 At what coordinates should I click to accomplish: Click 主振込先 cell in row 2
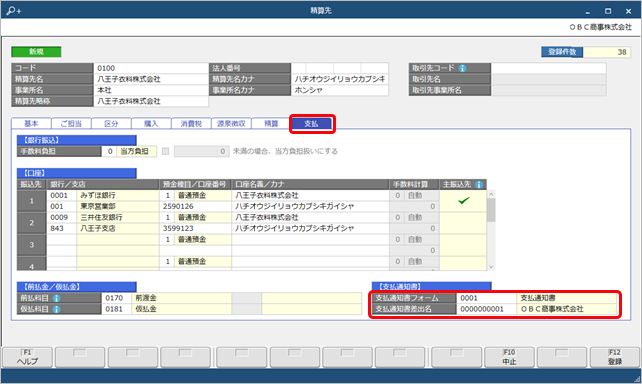pyautogui.click(x=463, y=223)
